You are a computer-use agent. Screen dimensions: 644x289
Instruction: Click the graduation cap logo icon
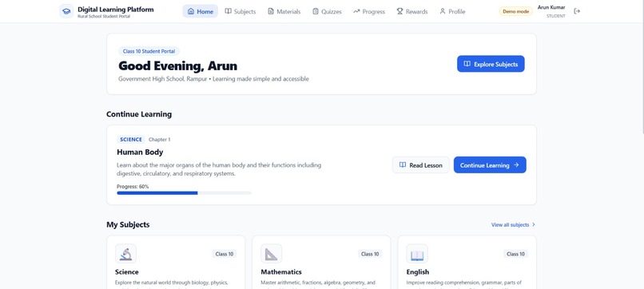[66, 11]
